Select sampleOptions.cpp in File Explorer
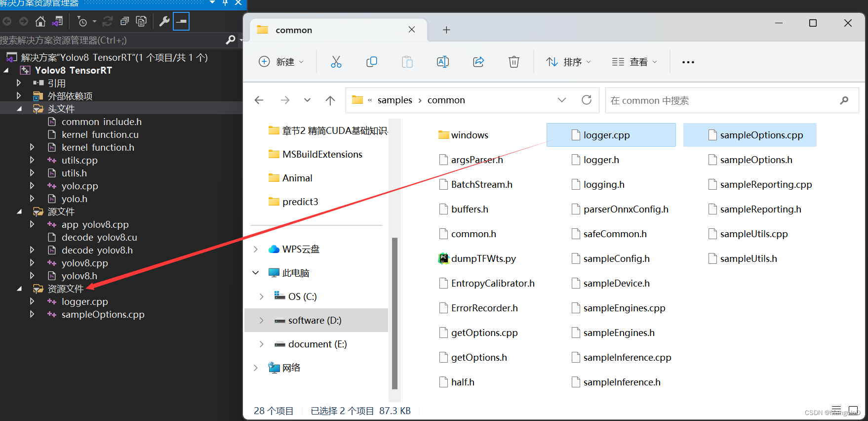Image resolution: width=868 pixels, height=421 pixels. point(750,135)
